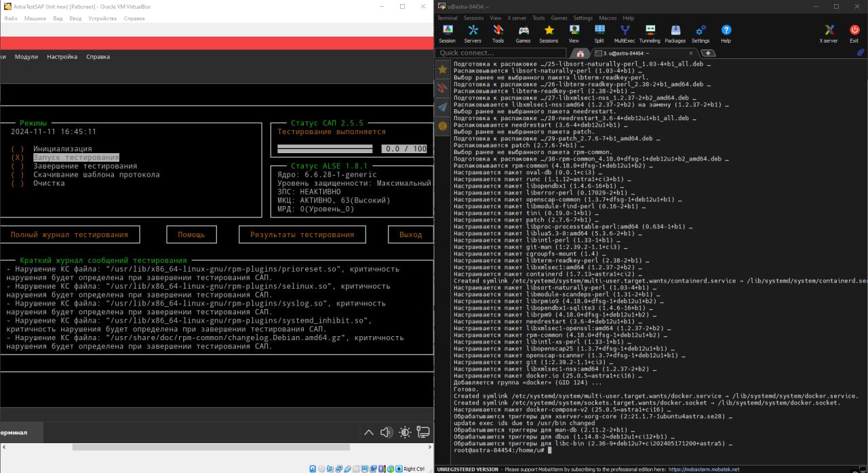This screenshot has height=473, width=868.
Task: Open Settings gear icon in MobaXterm toolbar
Action: pyautogui.click(x=701, y=34)
